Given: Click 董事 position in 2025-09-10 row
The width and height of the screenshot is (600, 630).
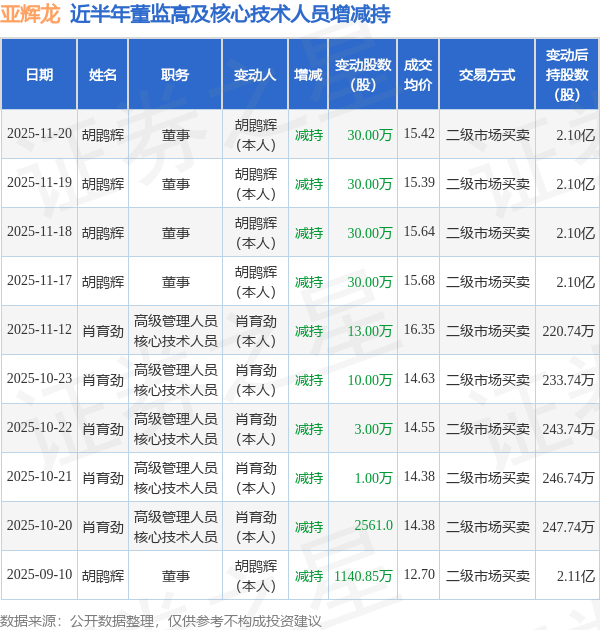Looking at the screenshot, I should pos(176,577).
